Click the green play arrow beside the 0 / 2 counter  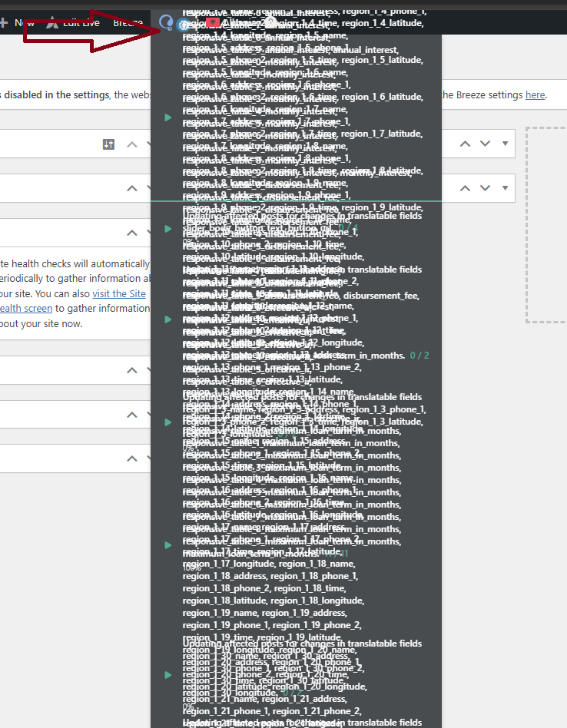tap(168, 319)
